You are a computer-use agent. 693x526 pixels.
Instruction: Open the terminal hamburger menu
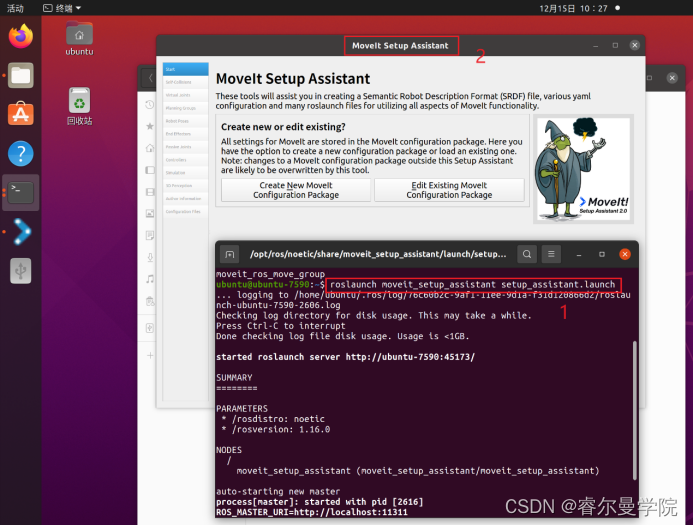pos(551,254)
